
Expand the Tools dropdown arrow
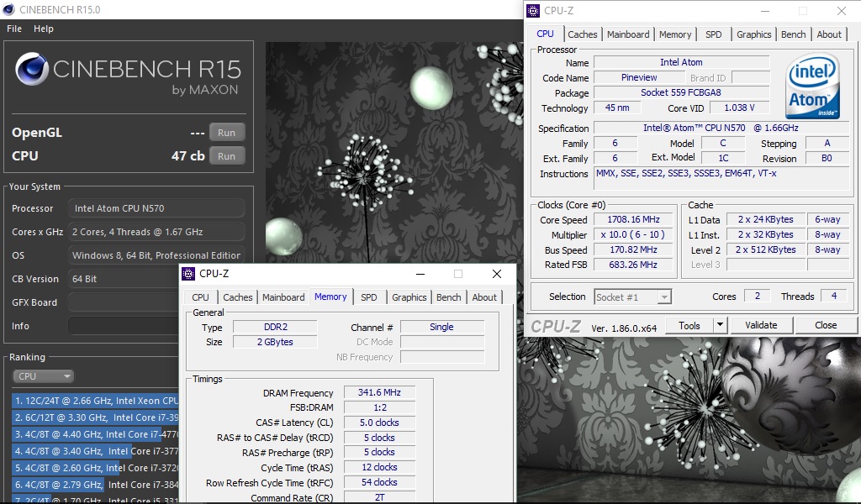click(720, 326)
